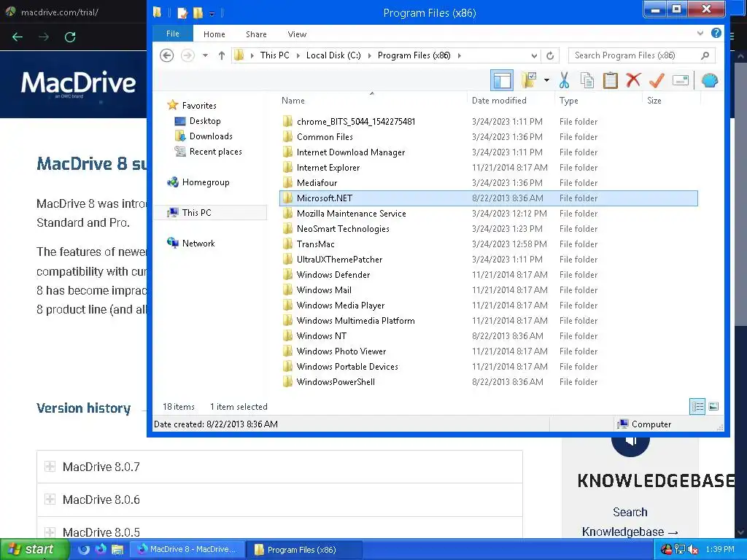Open the View ribbon tab

(297, 34)
